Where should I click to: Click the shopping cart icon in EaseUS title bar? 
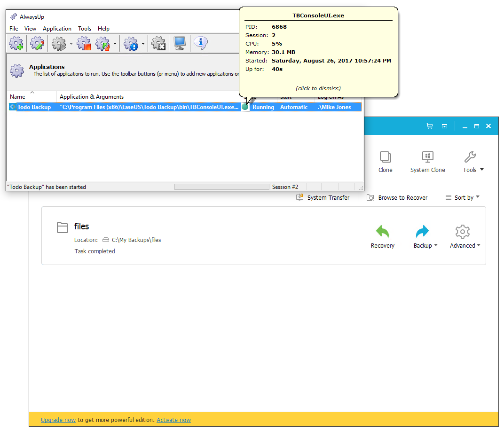pyautogui.click(x=429, y=126)
